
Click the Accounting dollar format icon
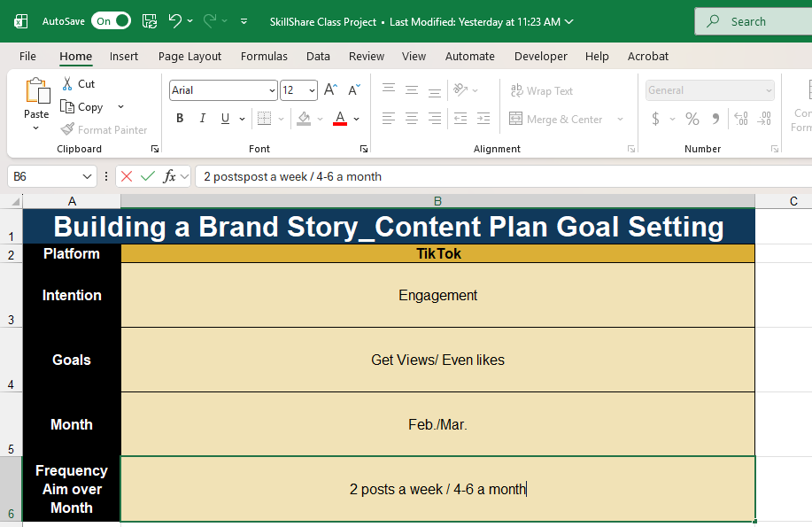tap(655, 120)
